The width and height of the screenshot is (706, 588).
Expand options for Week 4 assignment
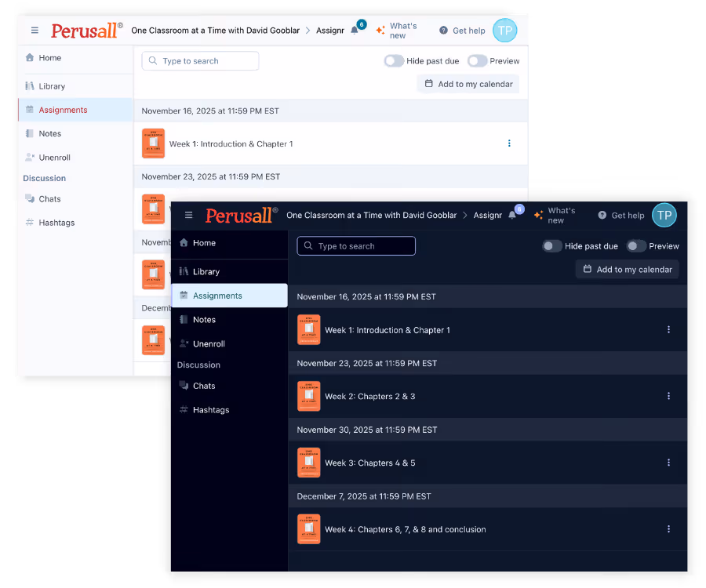[668, 528]
